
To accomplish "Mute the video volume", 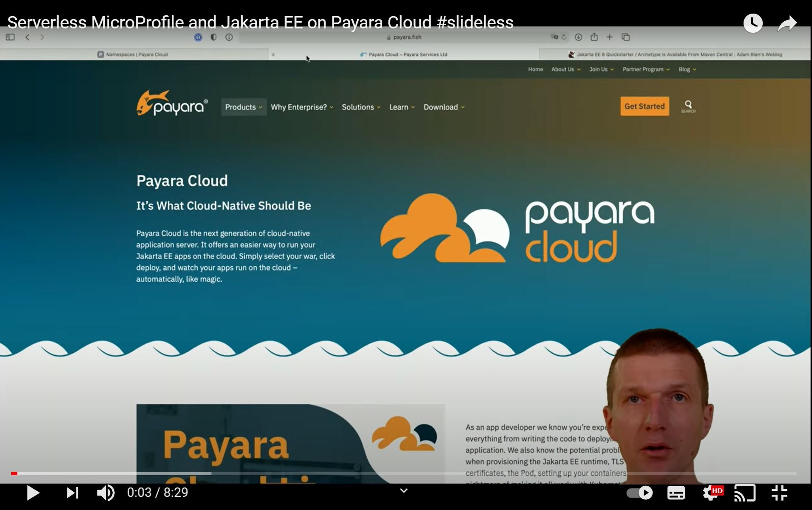I will coord(105,493).
